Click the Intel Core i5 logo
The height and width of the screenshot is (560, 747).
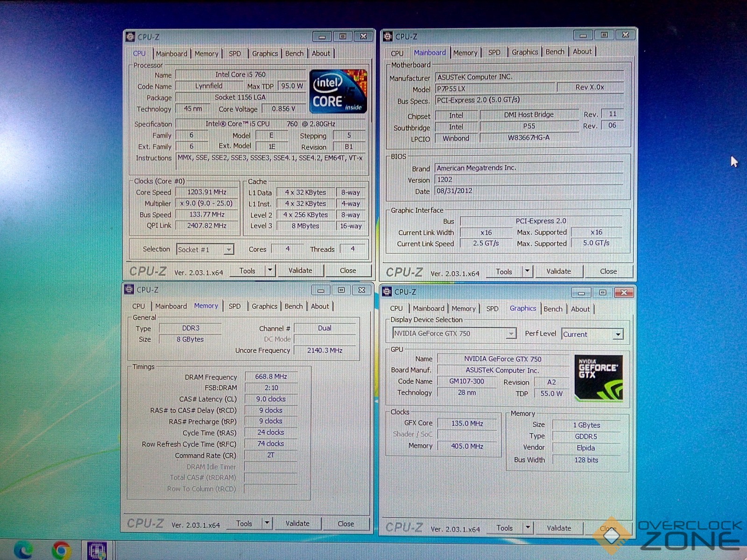tap(338, 91)
